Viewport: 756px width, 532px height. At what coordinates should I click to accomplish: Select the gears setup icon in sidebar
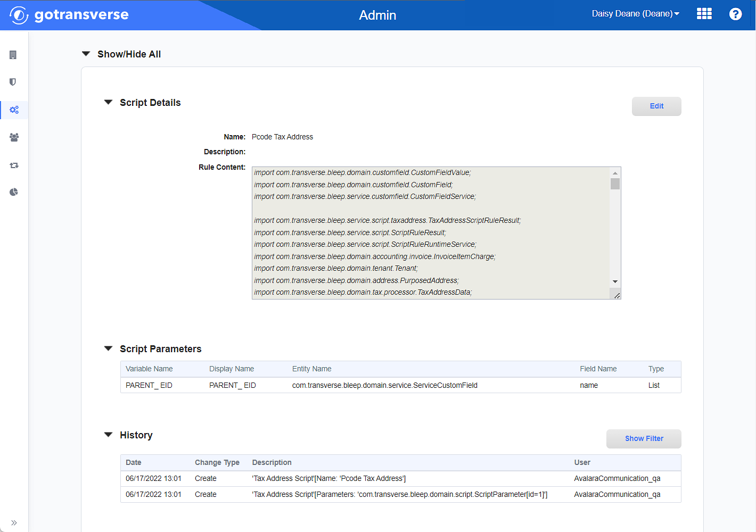[x=14, y=110]
